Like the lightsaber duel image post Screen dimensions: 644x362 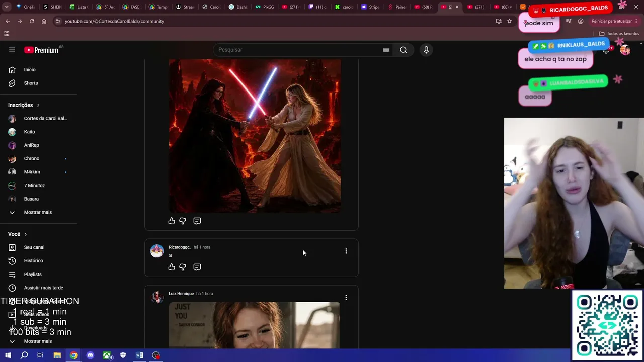coord(172,221)
